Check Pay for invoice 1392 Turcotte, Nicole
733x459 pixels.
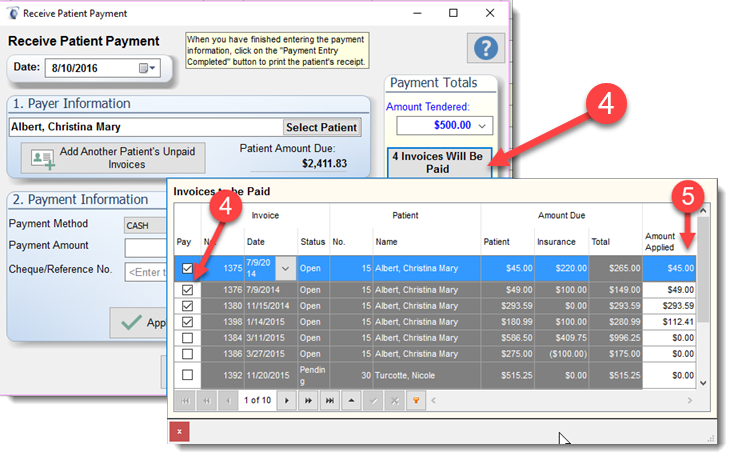(187, 375)
